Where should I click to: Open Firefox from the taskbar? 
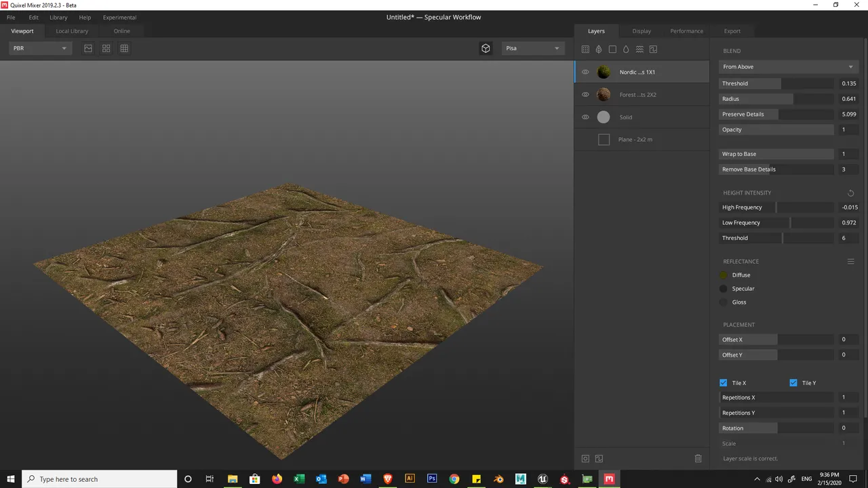[x=277, y=479]
